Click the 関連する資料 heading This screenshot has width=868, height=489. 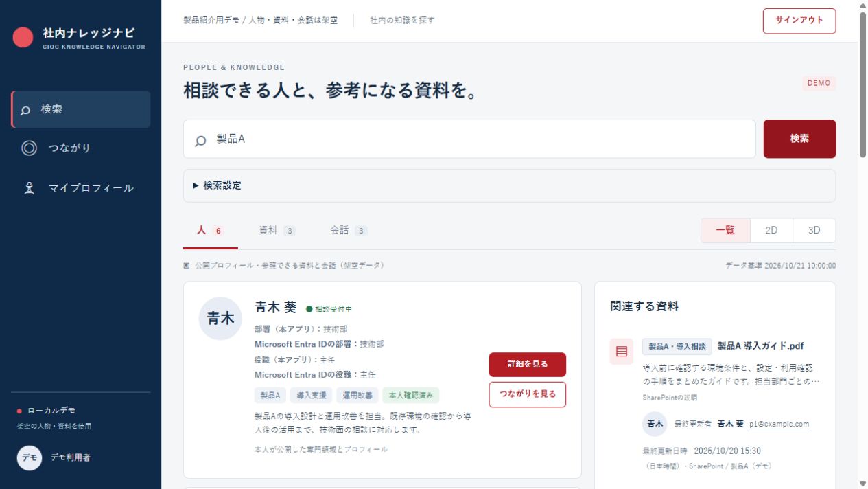[x=644, y=307]
